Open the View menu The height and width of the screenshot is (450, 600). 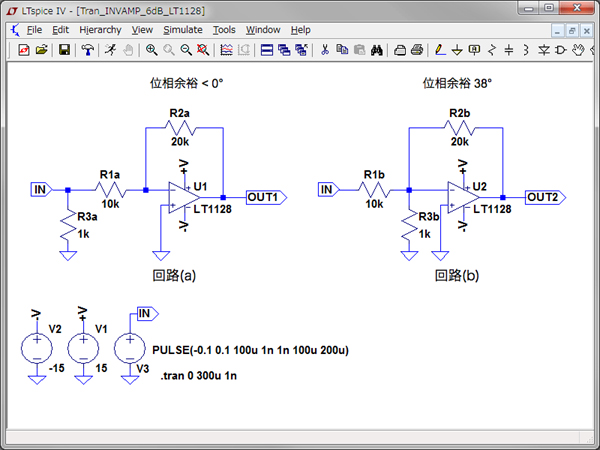coord(142,30)
